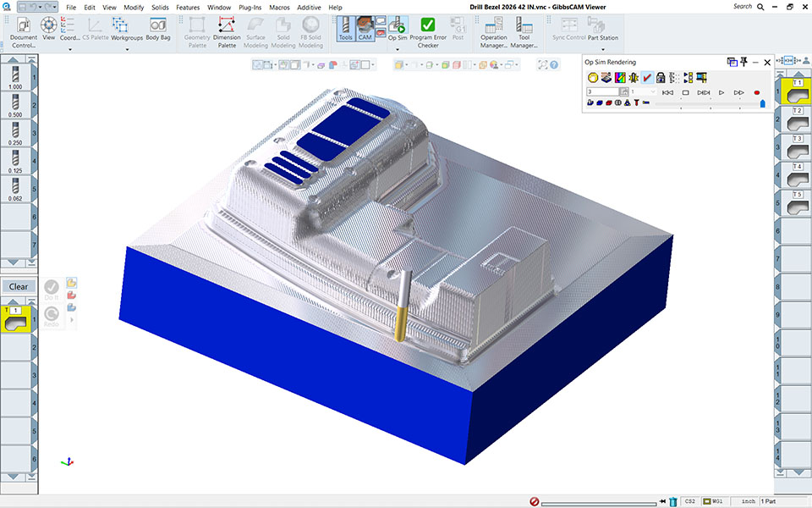Click the simulation speed slider handle

pos(762,104)
